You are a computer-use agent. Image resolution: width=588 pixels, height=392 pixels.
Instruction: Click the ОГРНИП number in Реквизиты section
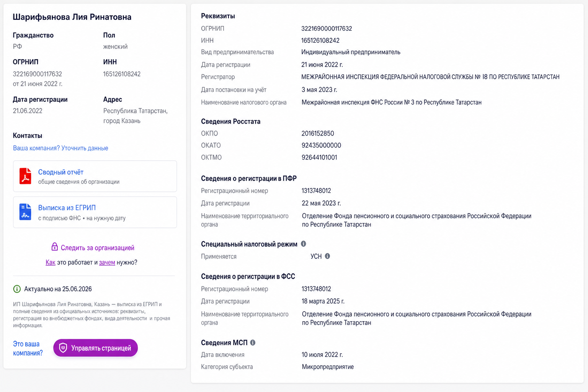pyautogui.click(x=327, y=29)
